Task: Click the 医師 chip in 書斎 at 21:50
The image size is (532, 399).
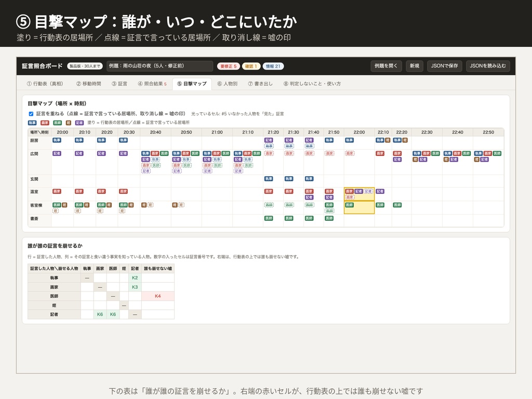Action: (329, 218)
